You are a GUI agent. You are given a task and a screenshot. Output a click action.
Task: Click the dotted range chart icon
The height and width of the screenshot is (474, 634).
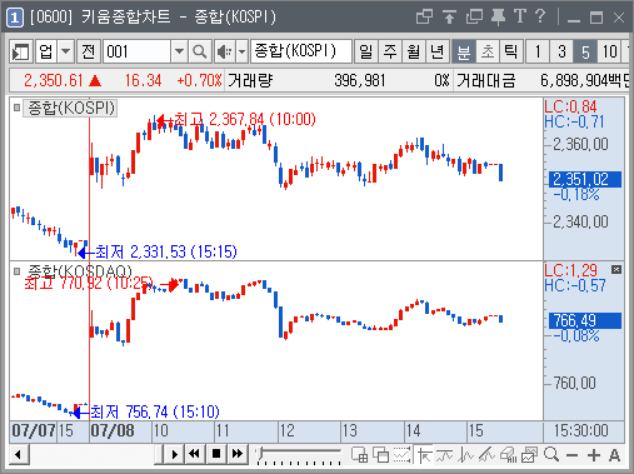(x=402, y=455)
